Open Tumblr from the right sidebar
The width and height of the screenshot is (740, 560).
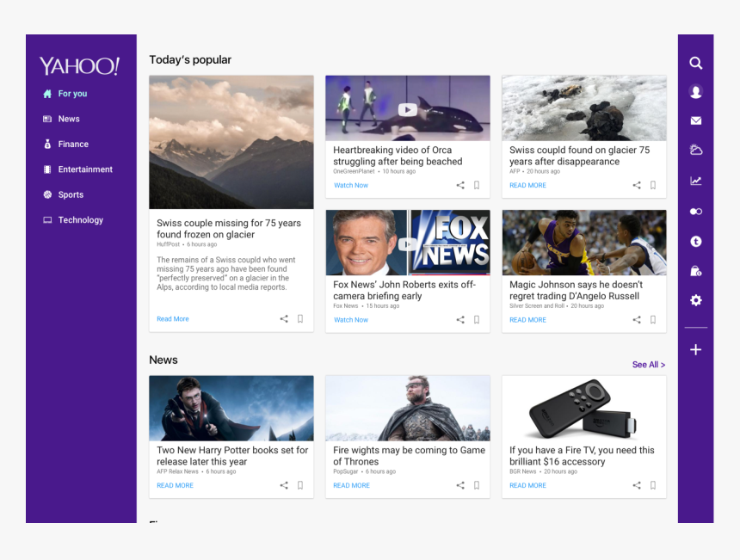695,241
